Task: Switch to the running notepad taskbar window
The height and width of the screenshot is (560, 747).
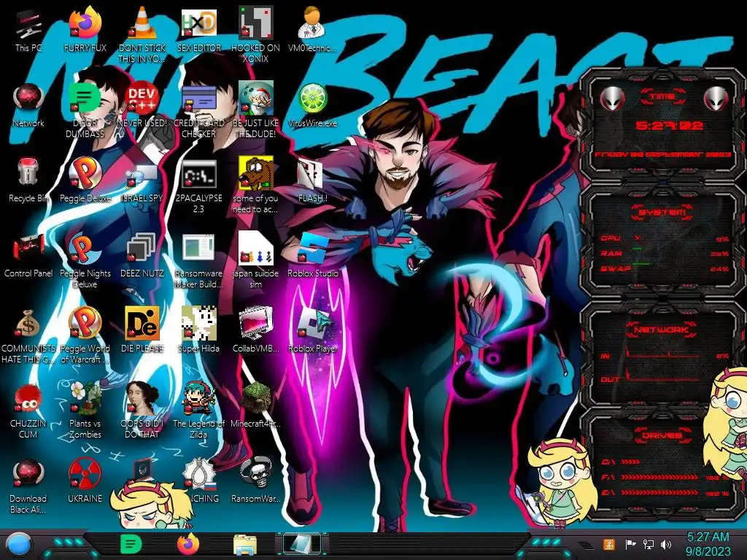Action: (301, 544)
